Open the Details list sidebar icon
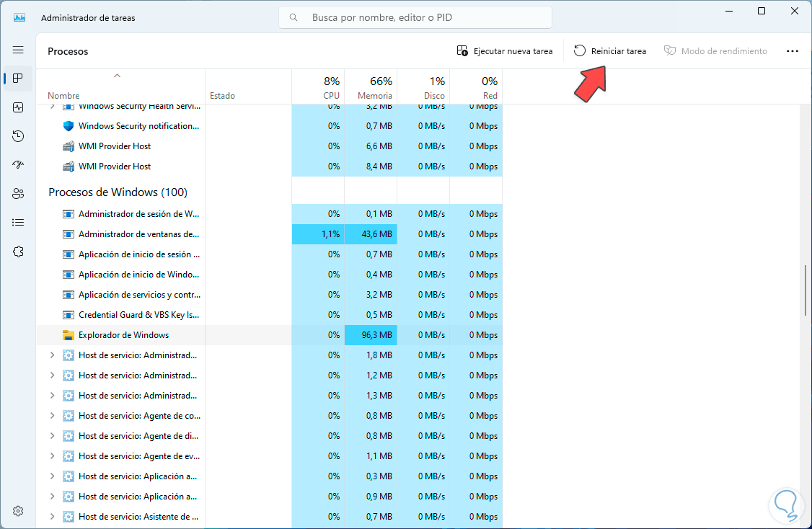Screen dimensions: 812x529 (x=18, y=223)
